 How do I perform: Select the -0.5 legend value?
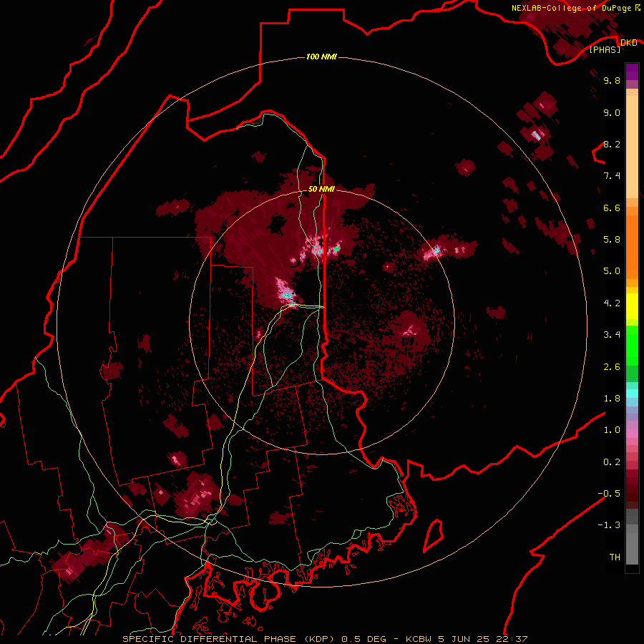[x=609, y=493]
